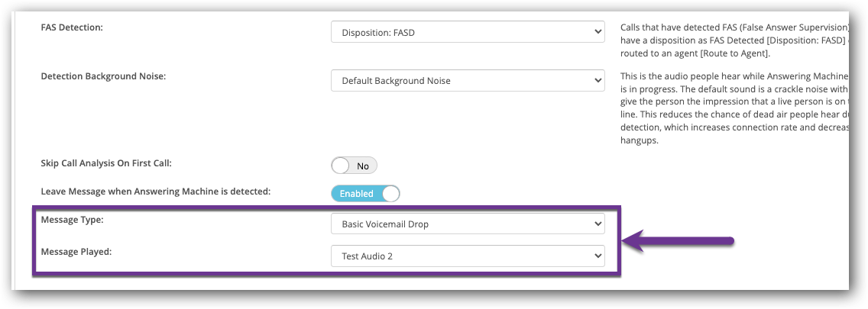Open the Default Background Noise dropdown
Screen dimensions: 868x309
[x=467, y=80]
